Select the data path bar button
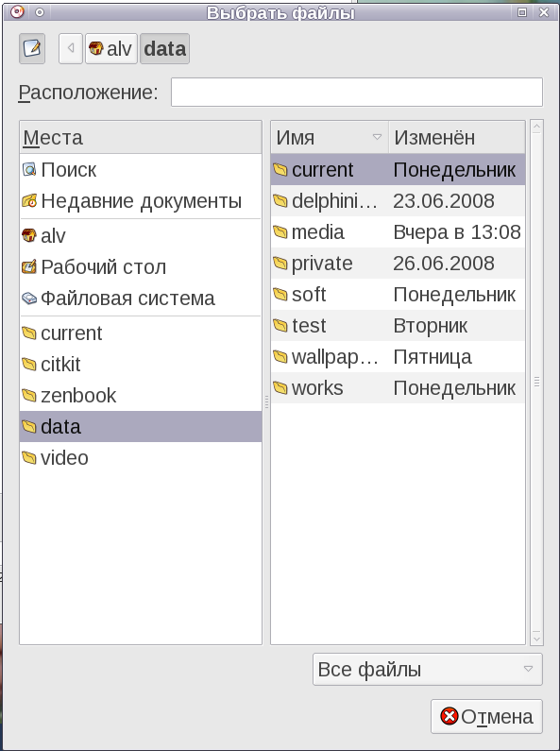This screenshot has width=560, height=751. (164, 48)
